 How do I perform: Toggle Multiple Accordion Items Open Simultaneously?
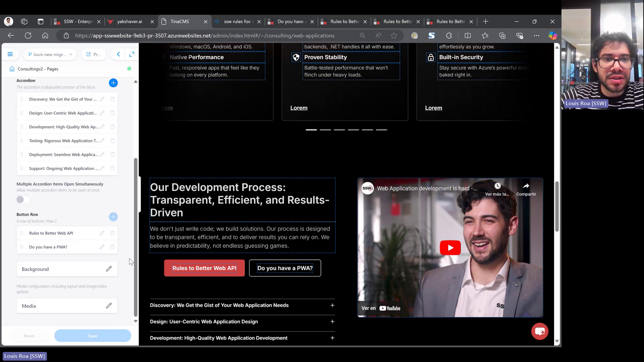23,200
